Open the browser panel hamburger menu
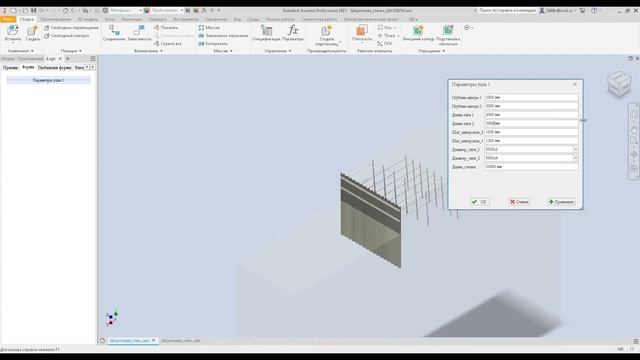Image resolution: width=640 pixels, height=360 pixels. pyautogui.click(x=93, y=59)
